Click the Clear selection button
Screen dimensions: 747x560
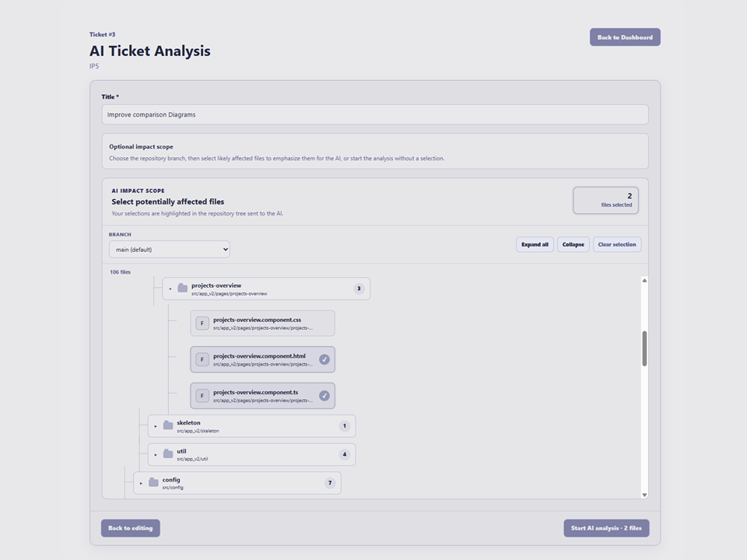coord(617,244)
